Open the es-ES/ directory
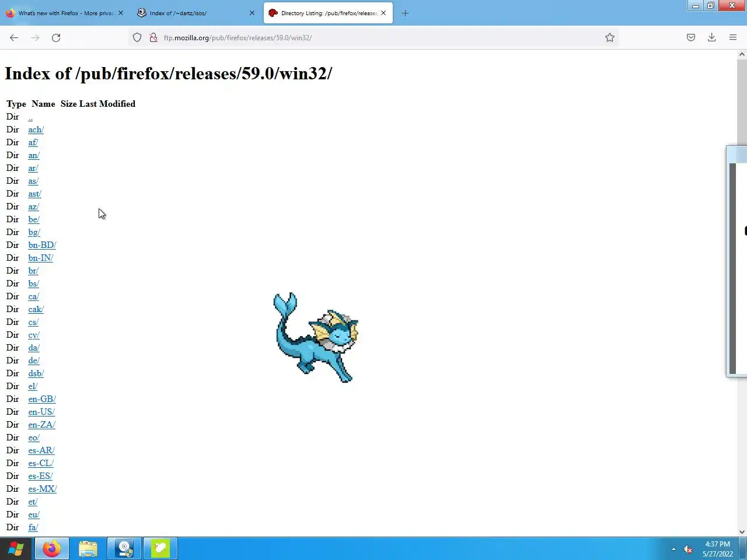This screenshot has width=747, height=560. pyautogui.click(x=40, y=476)
